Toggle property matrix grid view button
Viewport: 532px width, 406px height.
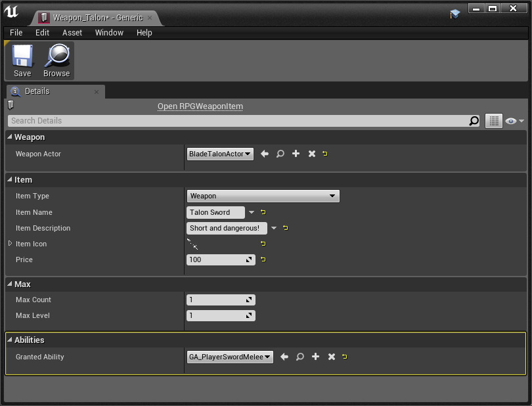[493, 121]
